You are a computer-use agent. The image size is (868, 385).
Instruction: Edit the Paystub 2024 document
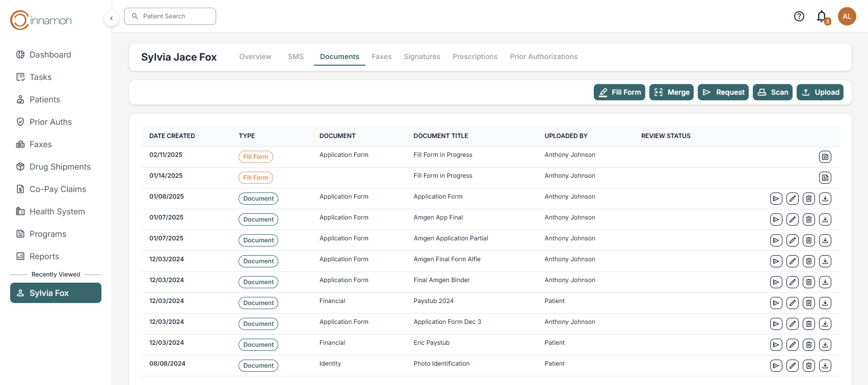click(x=792, y=303)
